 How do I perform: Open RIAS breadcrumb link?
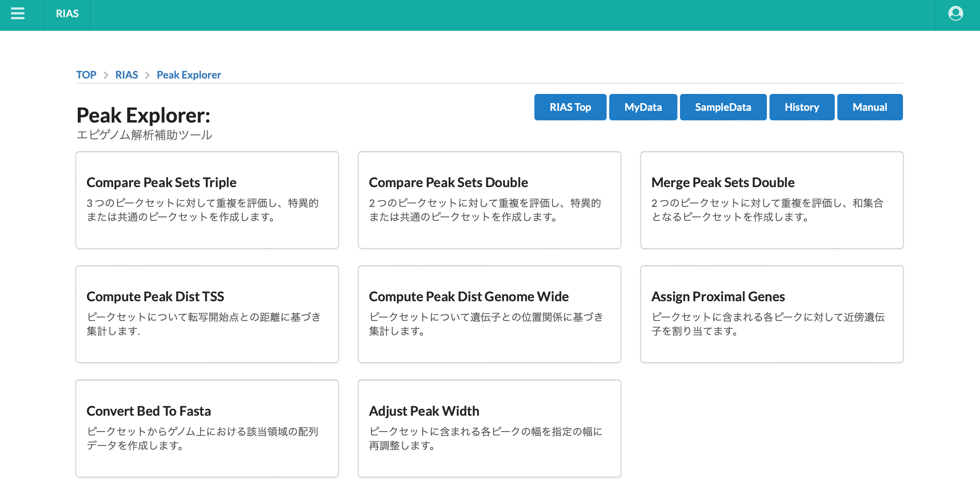click(x=126, y=74)
